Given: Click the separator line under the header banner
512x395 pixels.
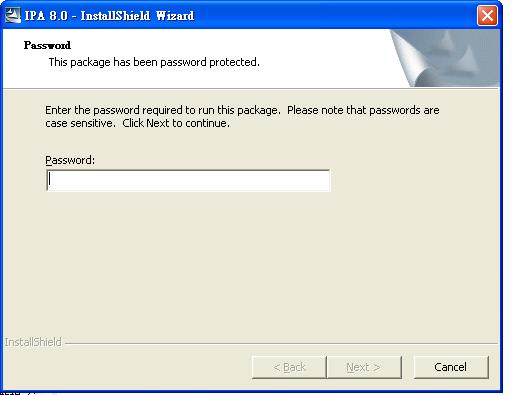Looking at the screenshot, I should 251,88.
